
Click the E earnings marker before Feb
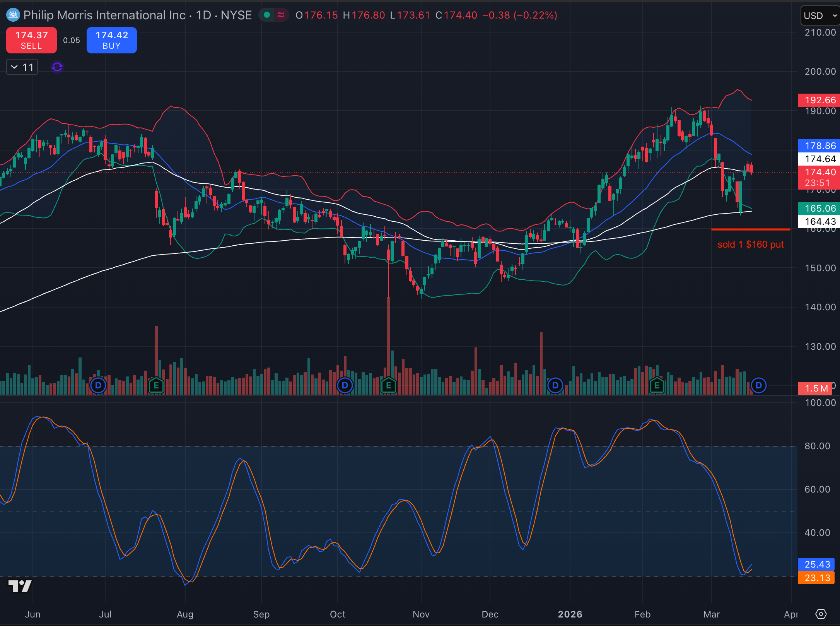coord(656,385)
